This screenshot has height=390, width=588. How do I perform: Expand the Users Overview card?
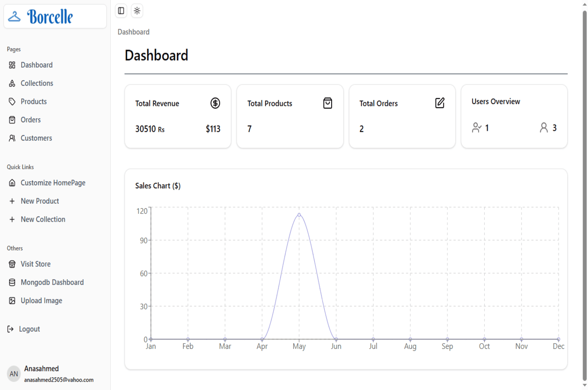click(514, 116)
